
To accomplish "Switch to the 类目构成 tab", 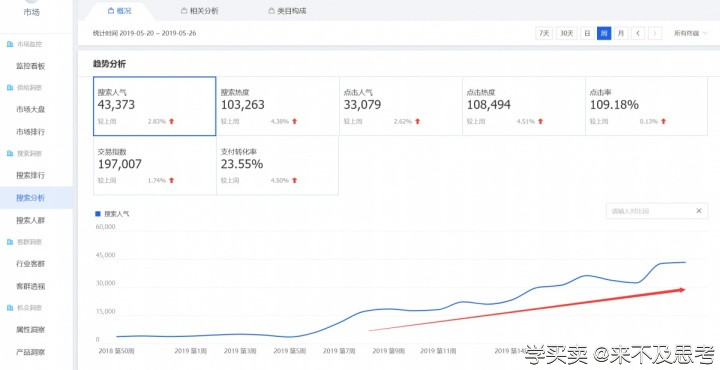I will (287, 11).
